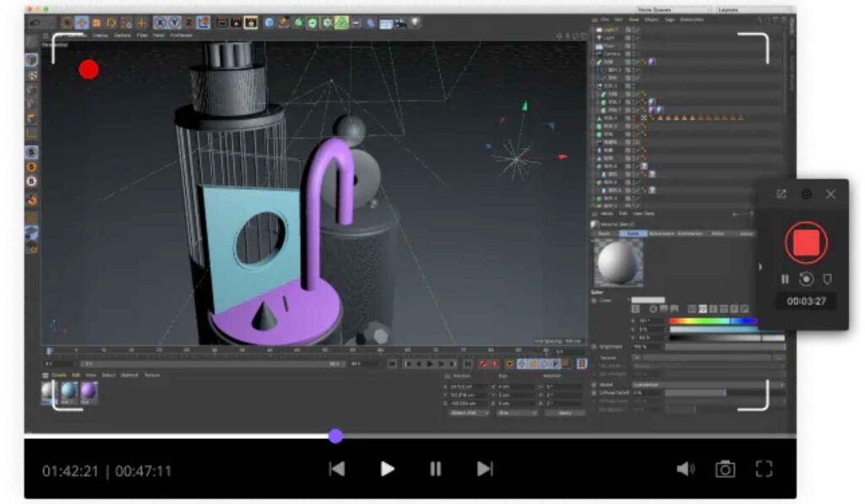Open the Filter menu in viewport
Image resolution: width=865 pixels, height=504 pixels.
click(142, 35)
